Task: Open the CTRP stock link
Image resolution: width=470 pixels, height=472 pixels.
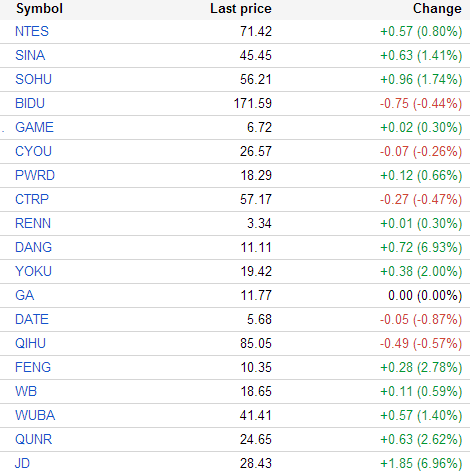Action: coord(32,199)
